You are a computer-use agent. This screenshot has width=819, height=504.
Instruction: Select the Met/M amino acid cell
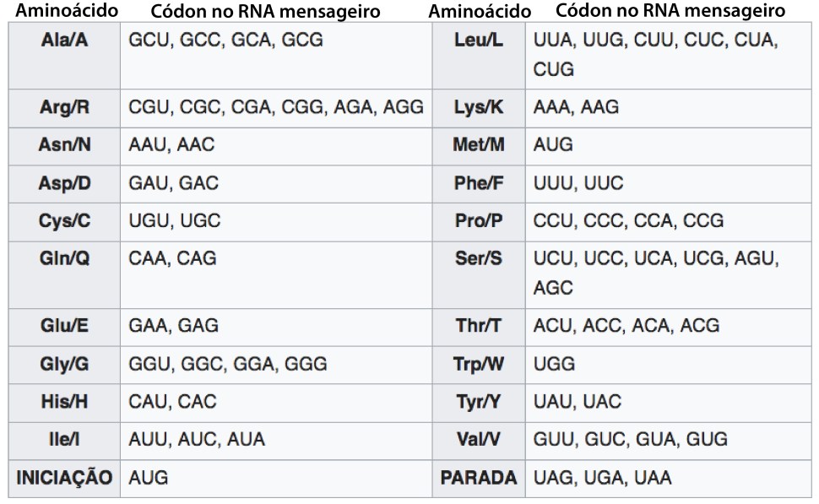click(x=479, y=144)
